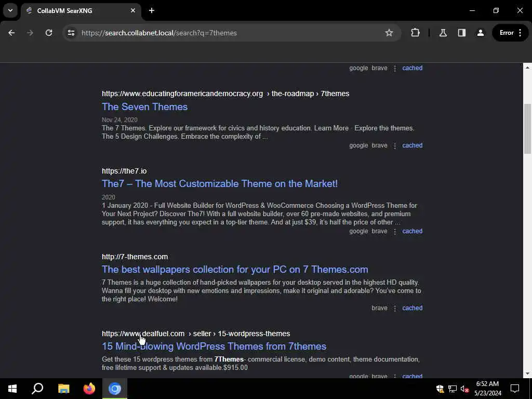The image size is (532, 399).
Task: Click 'brave' engine label under 7 Themes.com result
Action: pyautogui.click(x=379, y=308)
